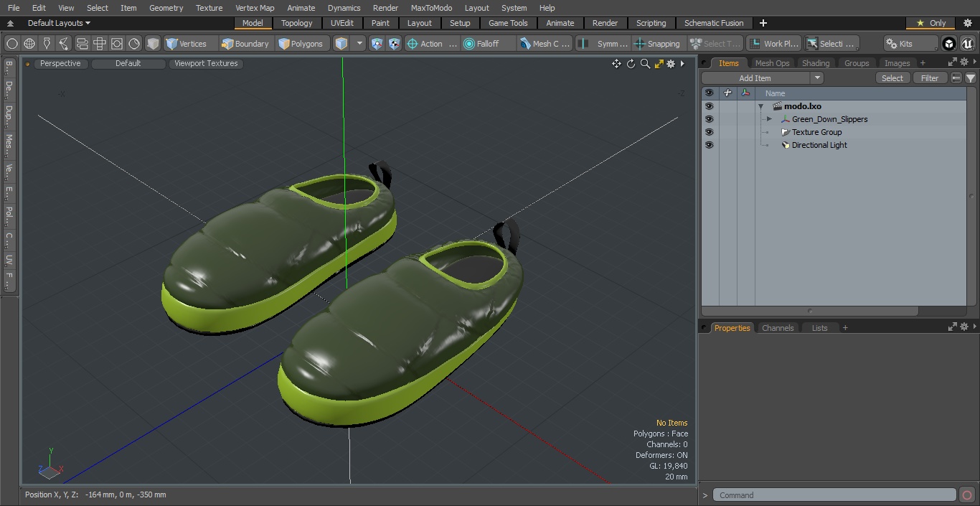Select the circle primitive icon in the toolbar
980x506 pixels.
[12, 44]
